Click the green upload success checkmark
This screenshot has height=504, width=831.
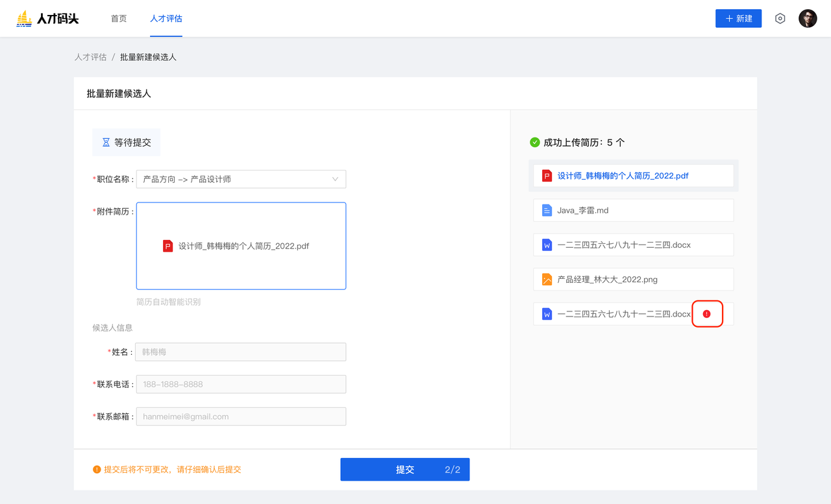[535, 142]
